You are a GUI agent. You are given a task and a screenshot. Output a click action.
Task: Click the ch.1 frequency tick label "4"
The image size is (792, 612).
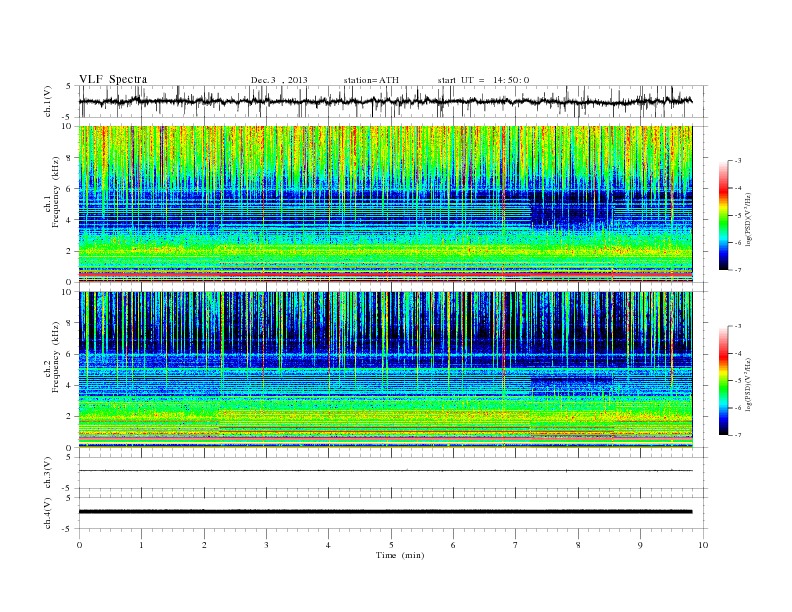tap(69, 220)
